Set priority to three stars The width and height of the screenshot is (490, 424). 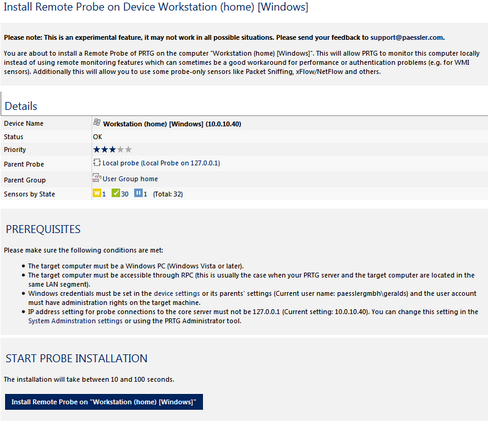pos(113,149)
